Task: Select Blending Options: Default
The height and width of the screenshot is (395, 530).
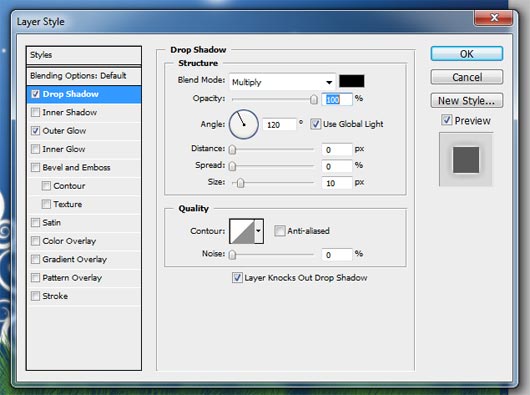Action: click(84, 76)
